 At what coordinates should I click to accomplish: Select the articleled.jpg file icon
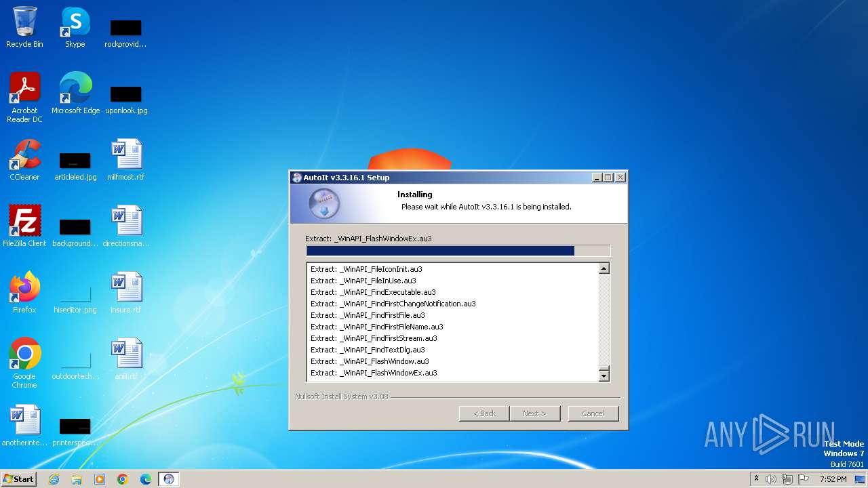click(75, 165)
